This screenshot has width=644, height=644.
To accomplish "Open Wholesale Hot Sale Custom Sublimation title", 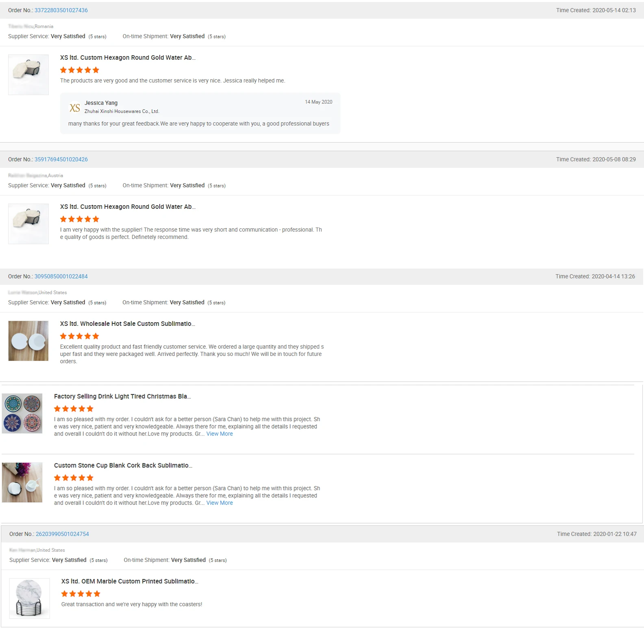I will click(x=128, y=324).
